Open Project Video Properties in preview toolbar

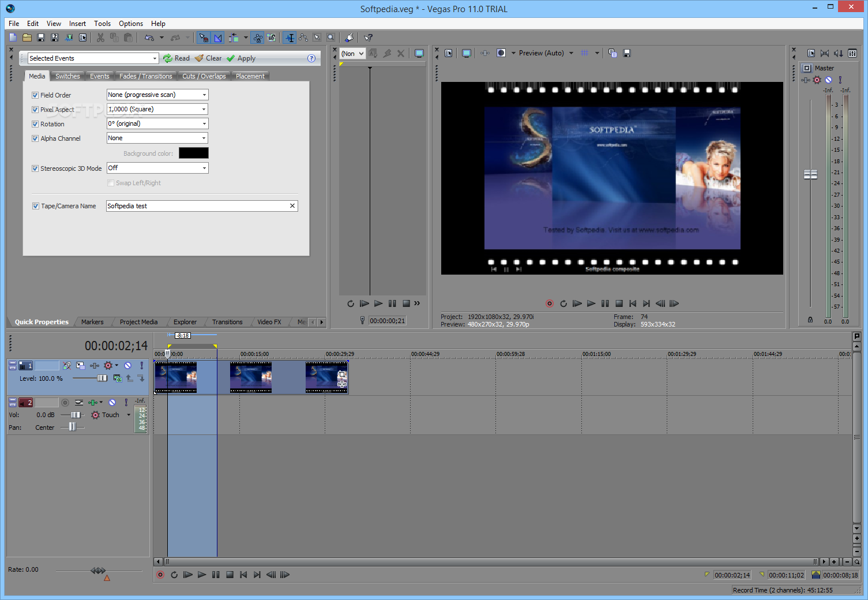449,53
